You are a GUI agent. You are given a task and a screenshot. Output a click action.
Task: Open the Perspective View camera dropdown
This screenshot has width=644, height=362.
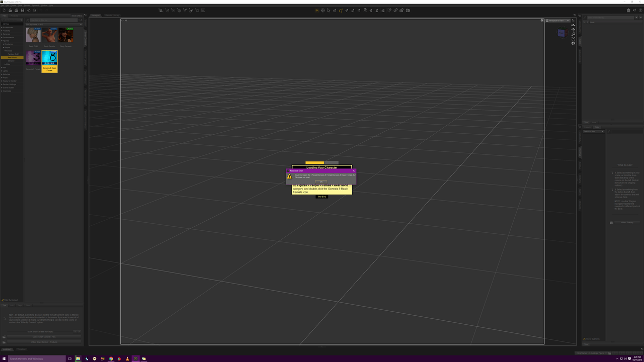[x=558, y=21]
